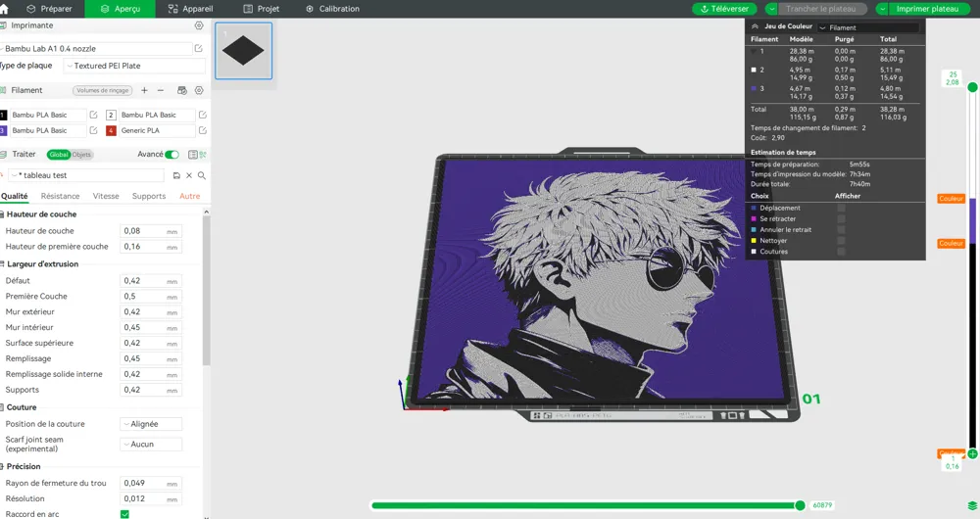Switch to the Préparer tab
Viewport: 980px width, 519px height.
(x=49, y=9)
